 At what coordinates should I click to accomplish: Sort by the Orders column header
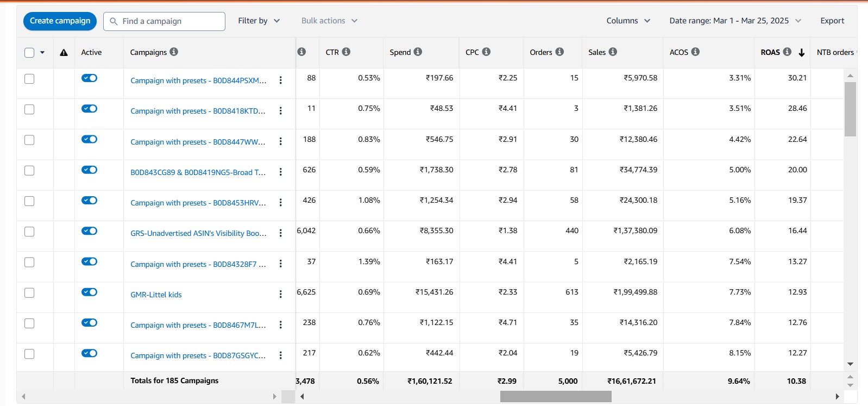point(541,52)
